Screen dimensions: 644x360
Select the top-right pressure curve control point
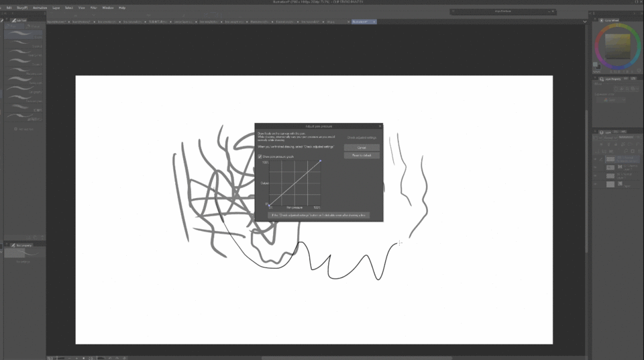pyautogui.click(x=321, y=161)
